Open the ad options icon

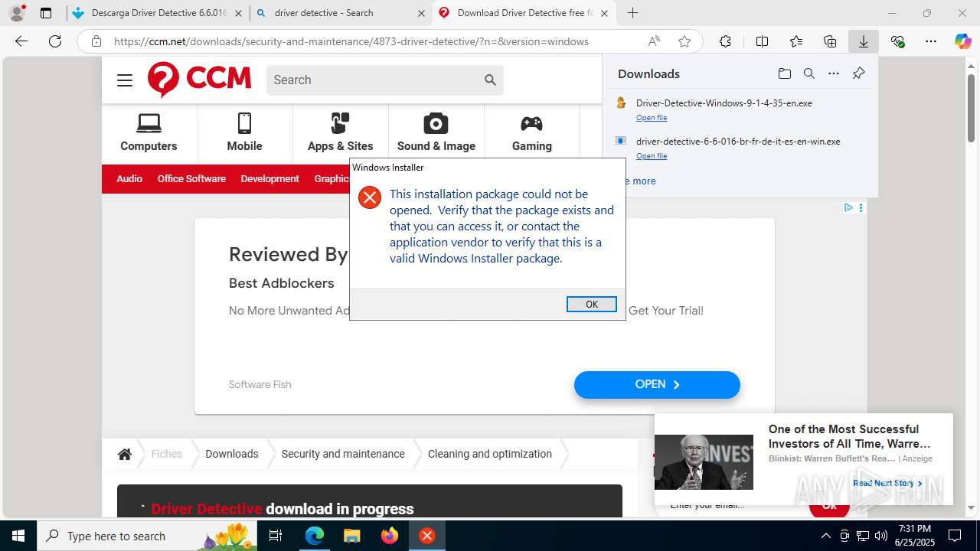[x=861, y=207]
